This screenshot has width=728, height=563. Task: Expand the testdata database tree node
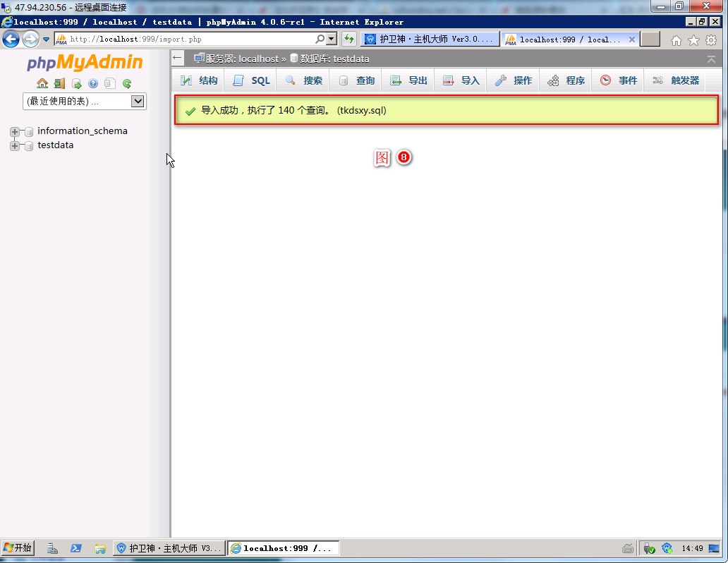click(x=15, y=145)
